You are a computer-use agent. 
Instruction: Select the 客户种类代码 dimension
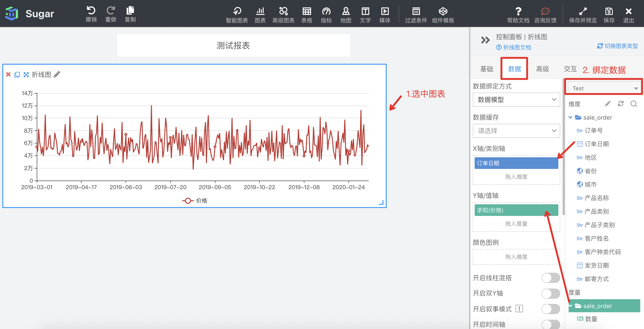[598, 252]
